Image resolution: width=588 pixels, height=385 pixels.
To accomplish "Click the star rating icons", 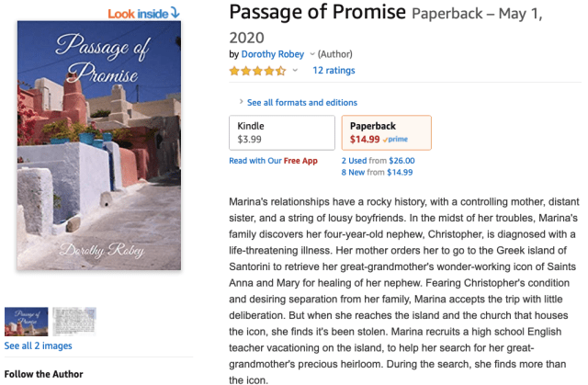I will click(x=257, y=71).
